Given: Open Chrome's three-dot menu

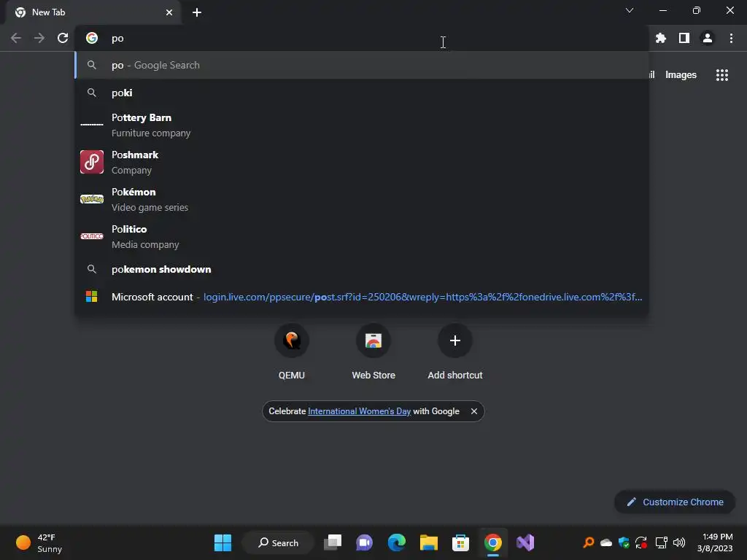Looking at the screenshot, I should coord(731,38).
